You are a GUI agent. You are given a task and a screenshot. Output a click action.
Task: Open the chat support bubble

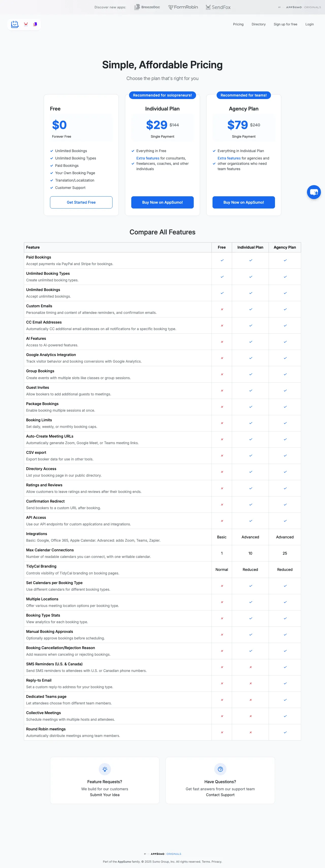click(x=314, y=192)
